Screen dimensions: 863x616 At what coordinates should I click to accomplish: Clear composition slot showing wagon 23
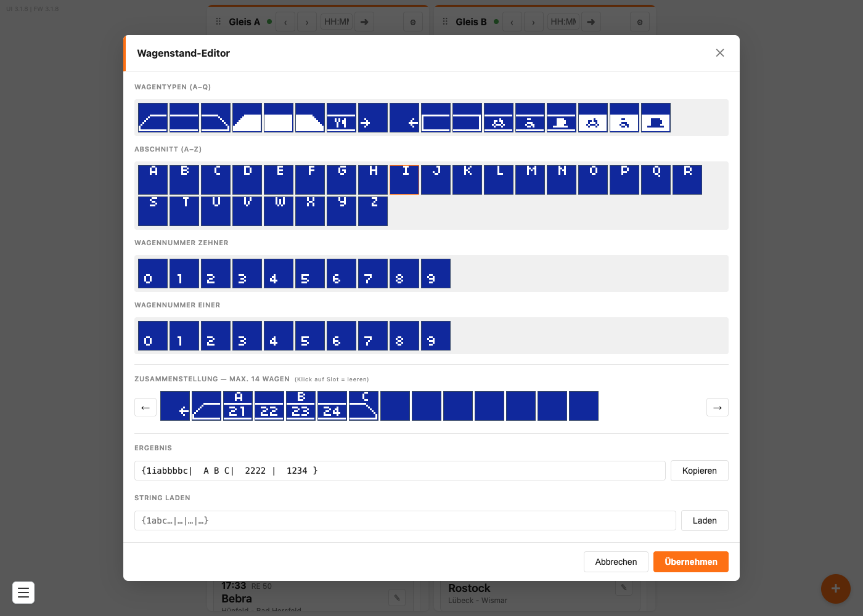click(x=301, y=406)
